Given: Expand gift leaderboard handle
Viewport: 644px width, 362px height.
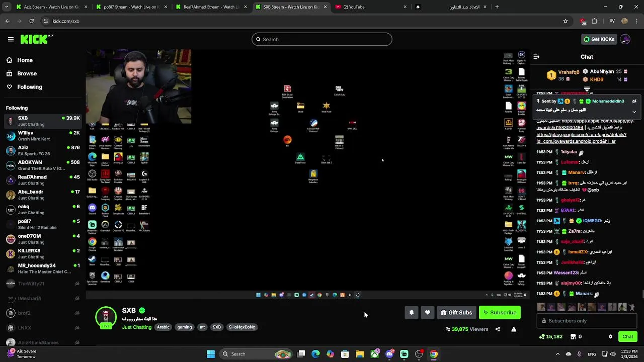Looking at the screenshot, I should point(587,89).
